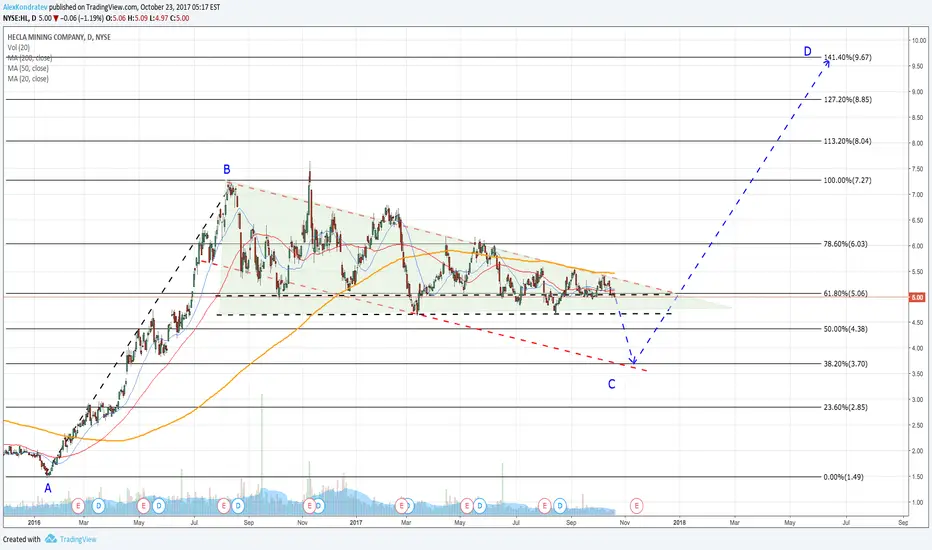
Task: Click the 10.00 price axis value
Action: click(x=918, y=40)
